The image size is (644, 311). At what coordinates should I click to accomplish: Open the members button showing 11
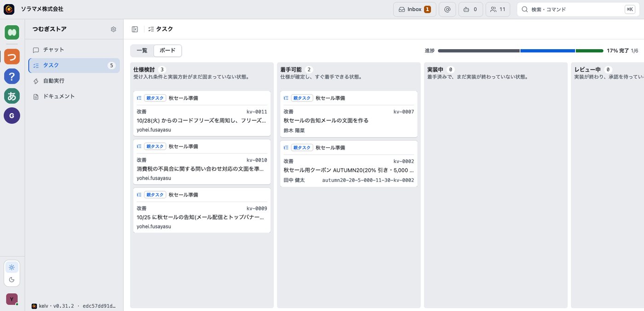coord(498,9)
